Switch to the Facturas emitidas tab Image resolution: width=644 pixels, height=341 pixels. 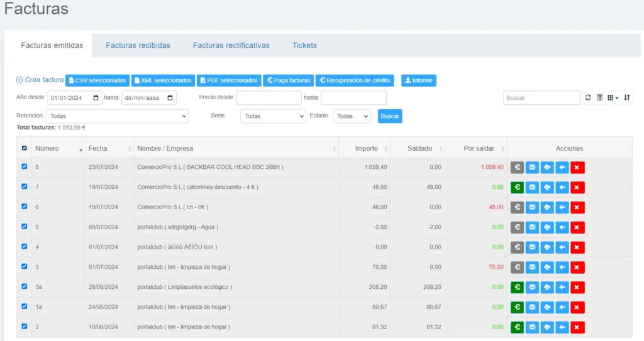(52, 45)
